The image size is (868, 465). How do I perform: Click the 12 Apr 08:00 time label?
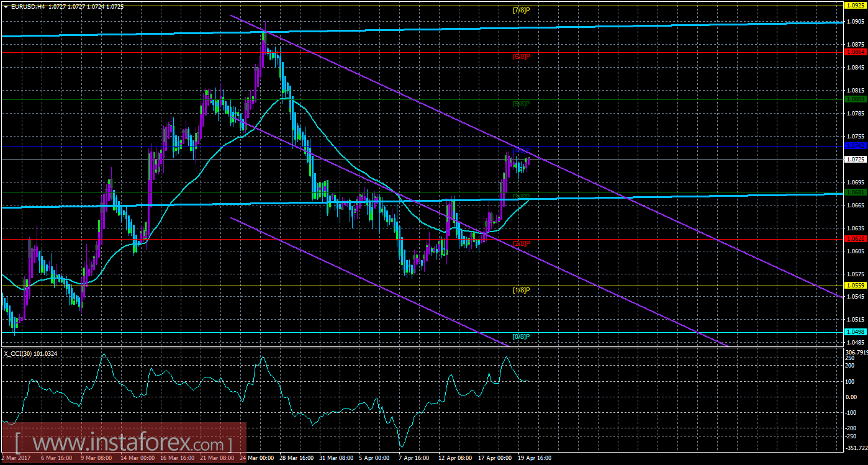click(x=456, y=458)
